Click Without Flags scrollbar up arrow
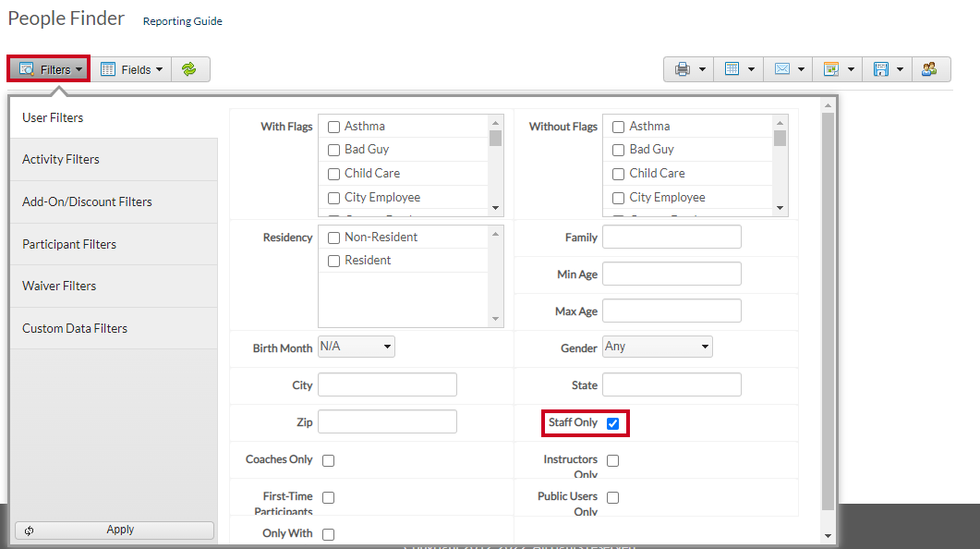The width and height of the screenshot is (980, 549). click(780, 123)
